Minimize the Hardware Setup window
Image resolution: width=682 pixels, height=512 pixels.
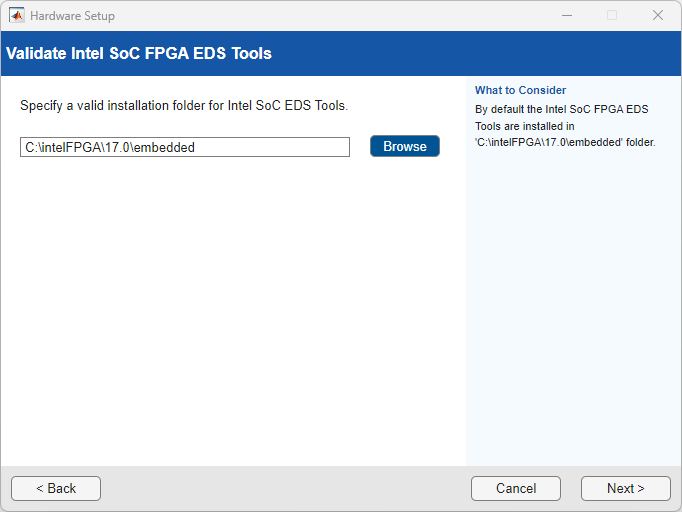click(566, 16)
